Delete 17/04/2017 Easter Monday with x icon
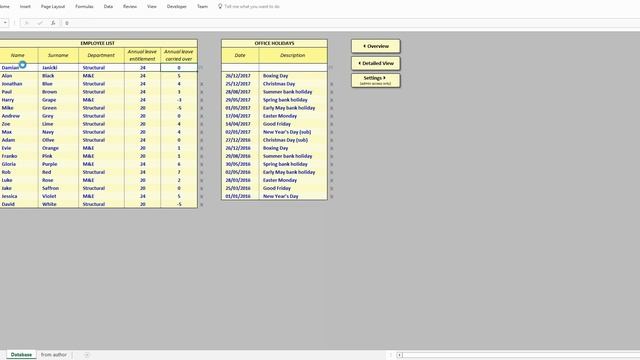 [331, 116]
